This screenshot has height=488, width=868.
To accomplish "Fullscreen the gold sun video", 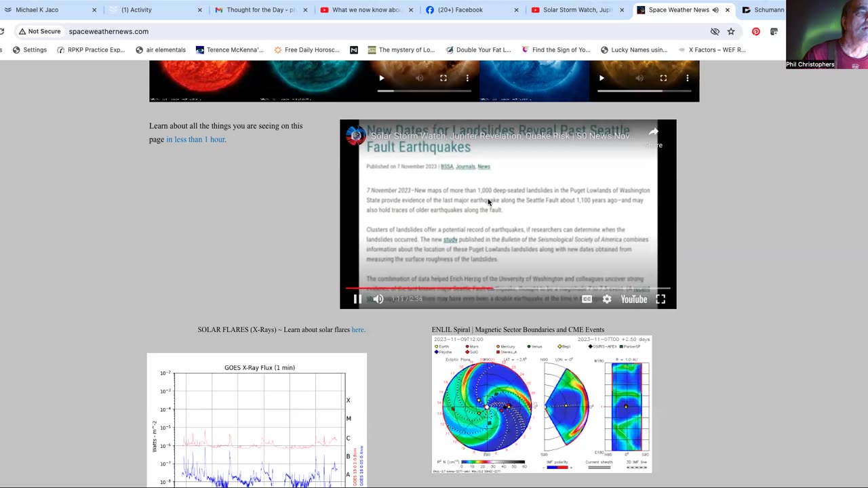I will tap(663, 78).
